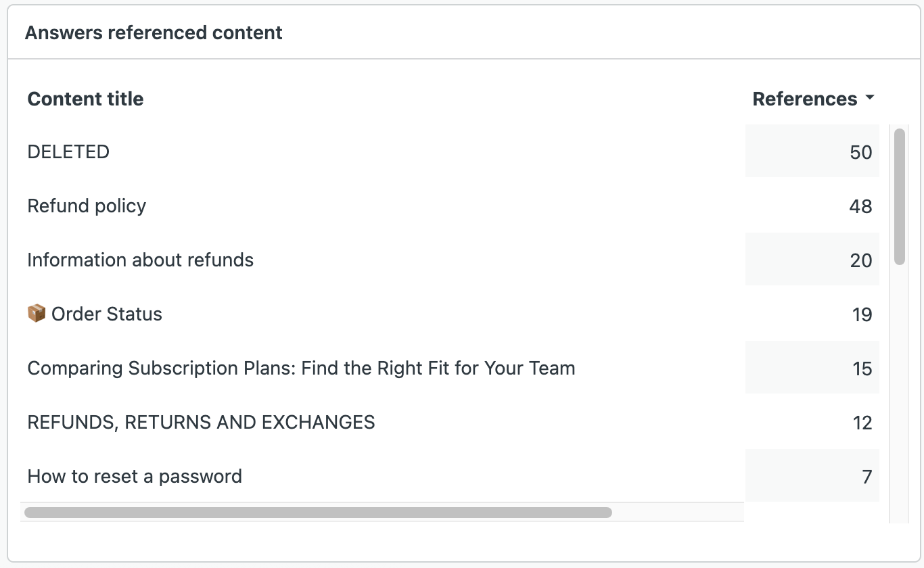Select the 48 references value
Image resolution: width=924 pixels, height=568 pixels.
tap(860, 206)
